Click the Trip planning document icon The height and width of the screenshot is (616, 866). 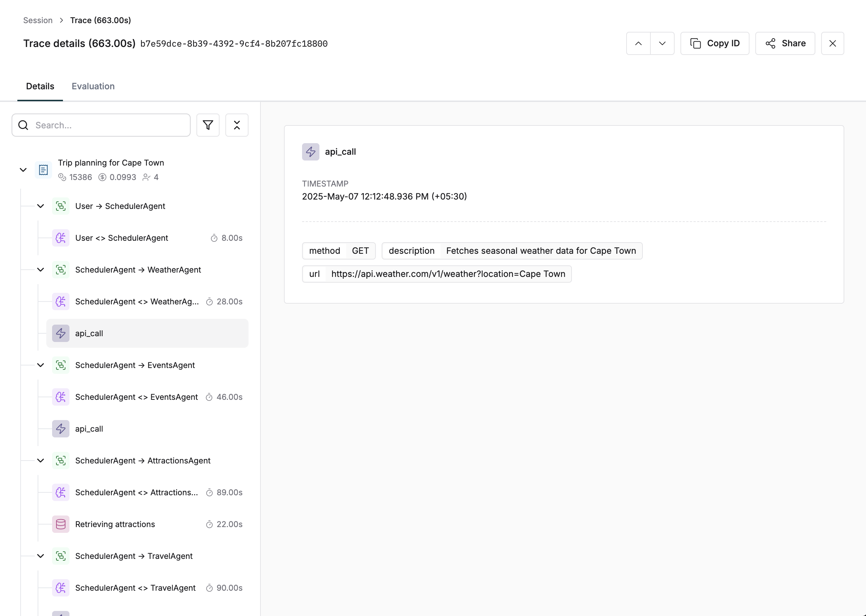click(x=44, y=170)
